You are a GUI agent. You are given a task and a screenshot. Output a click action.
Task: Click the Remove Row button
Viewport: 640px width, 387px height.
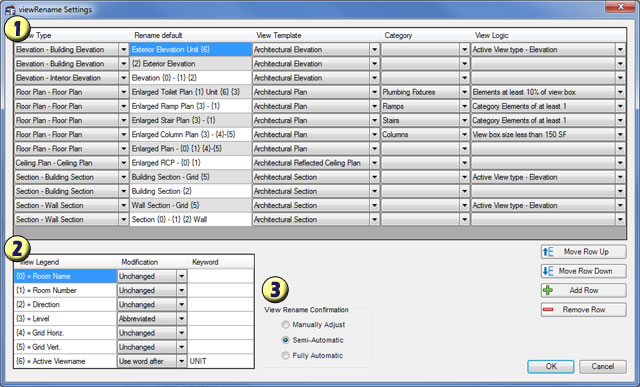click(x=583, y=310)
